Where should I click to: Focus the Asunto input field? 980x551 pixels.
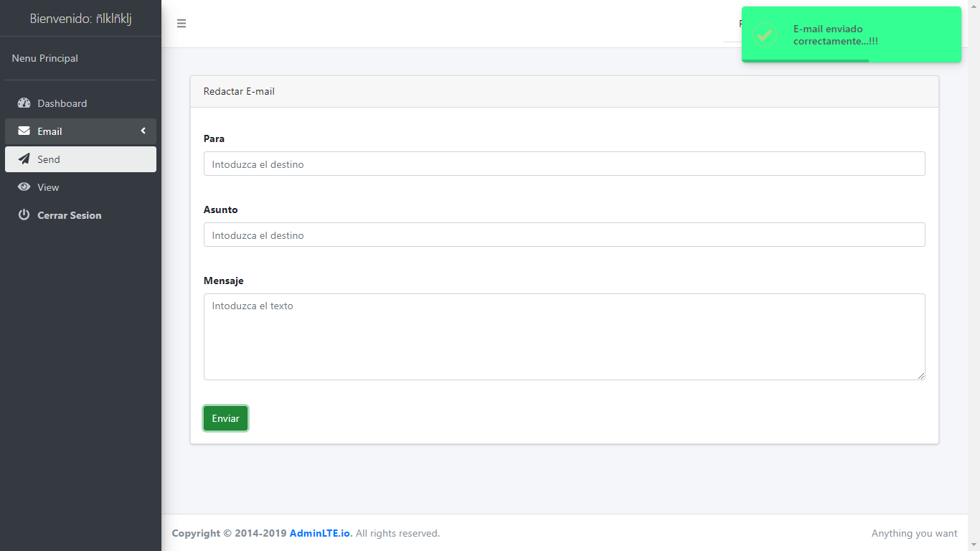coord(564,235)
